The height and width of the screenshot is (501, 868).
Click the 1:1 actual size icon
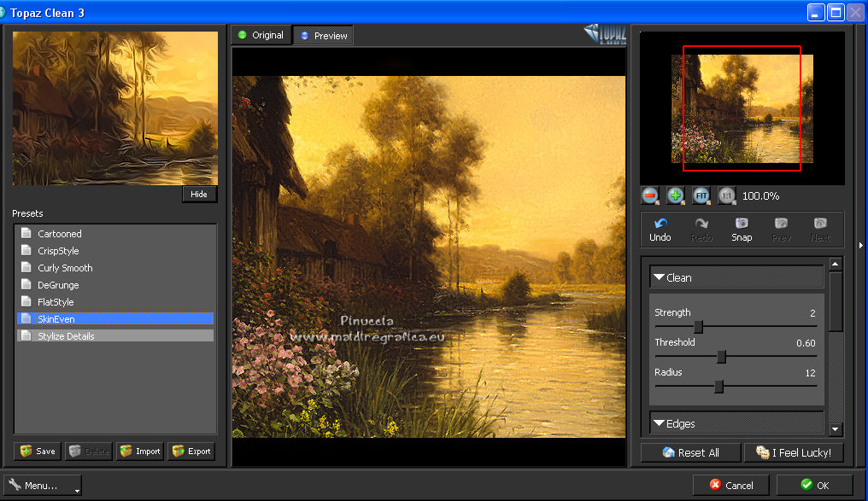click(727, 195)
